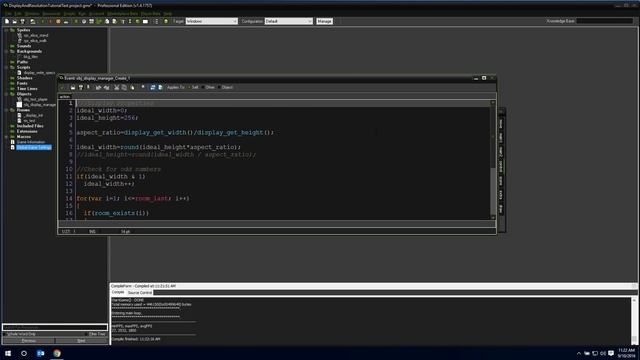Save the project with the floppy icon
The image size is (640, 360).
[x=23, y=21]
